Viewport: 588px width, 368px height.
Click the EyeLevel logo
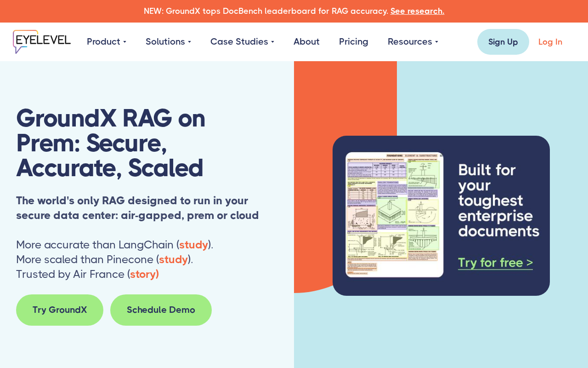click(x=42, y=42)
